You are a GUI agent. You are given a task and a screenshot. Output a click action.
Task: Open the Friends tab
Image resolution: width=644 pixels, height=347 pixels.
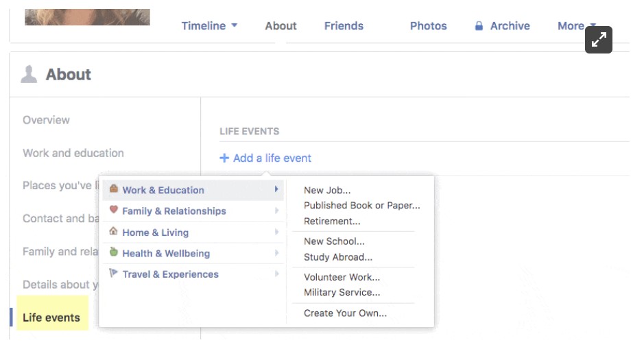(344, 26)
